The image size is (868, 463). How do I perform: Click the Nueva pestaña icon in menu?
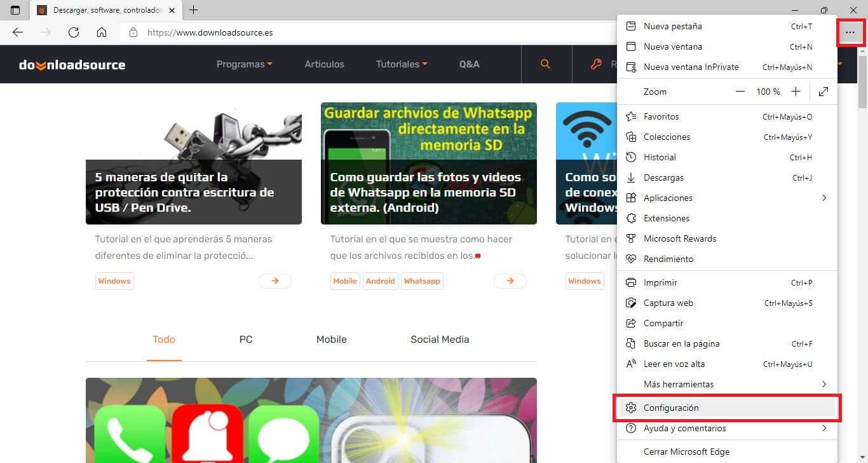pyautogui.click(x=631, y=26)
